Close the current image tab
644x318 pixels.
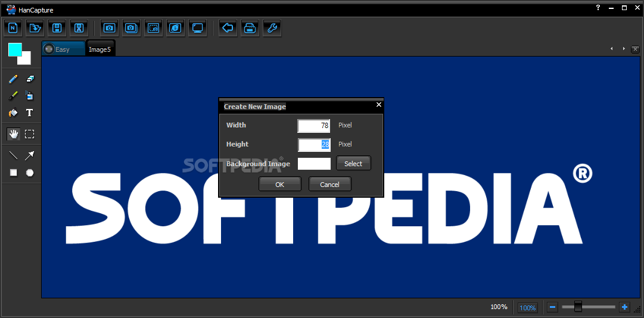(636, 49)
